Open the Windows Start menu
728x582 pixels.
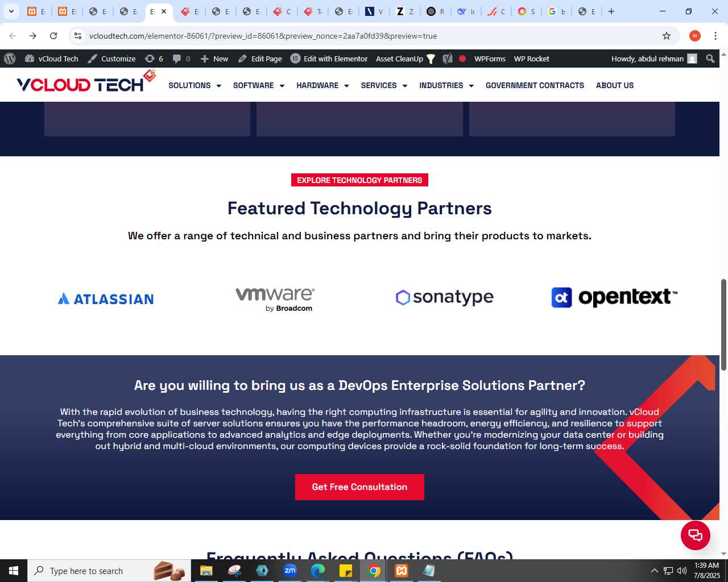point(14,571)
